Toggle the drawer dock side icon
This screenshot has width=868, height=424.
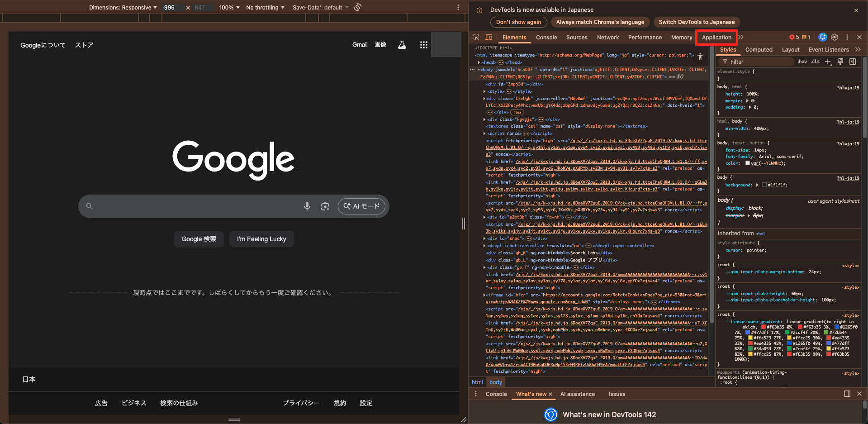click(847, 394)
